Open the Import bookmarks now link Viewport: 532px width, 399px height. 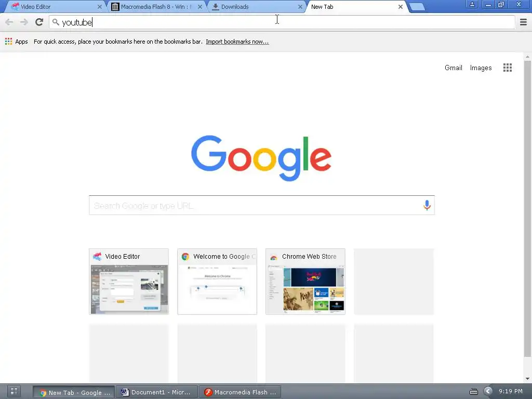237,42
